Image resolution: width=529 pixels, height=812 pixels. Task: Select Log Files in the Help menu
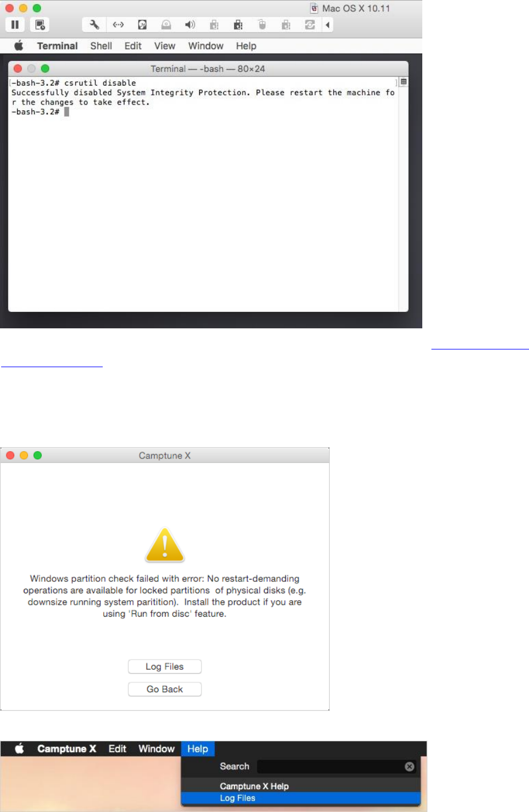(x=301, y=798)
